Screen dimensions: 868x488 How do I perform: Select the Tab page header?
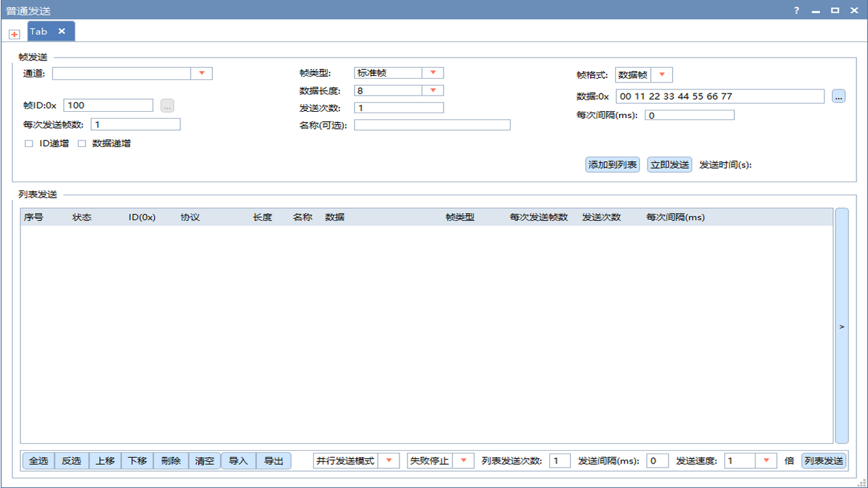pos(39,31)
